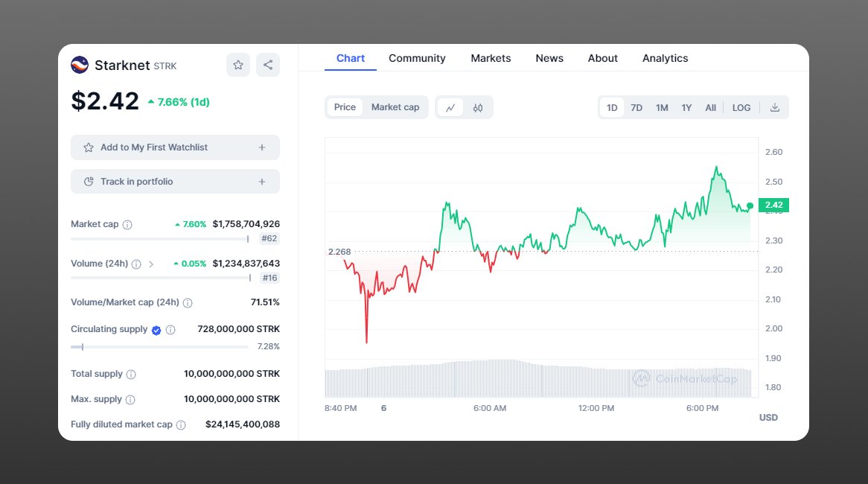Image resolution: width=868 pixels, height=484 pixels.
Task: Select the 7D timeframe
Action: (x=636, y=107)
